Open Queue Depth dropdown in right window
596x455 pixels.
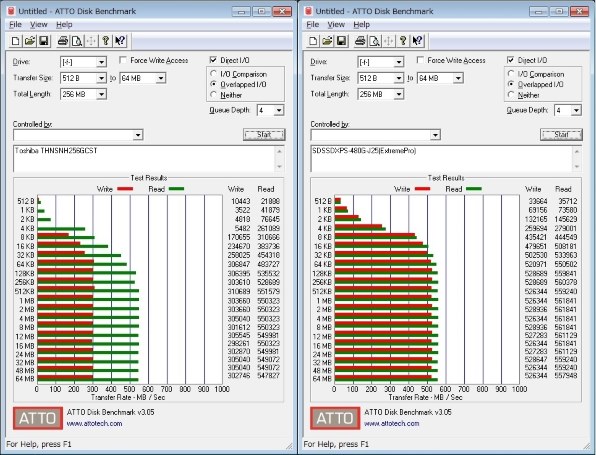(x=577, y=111)
